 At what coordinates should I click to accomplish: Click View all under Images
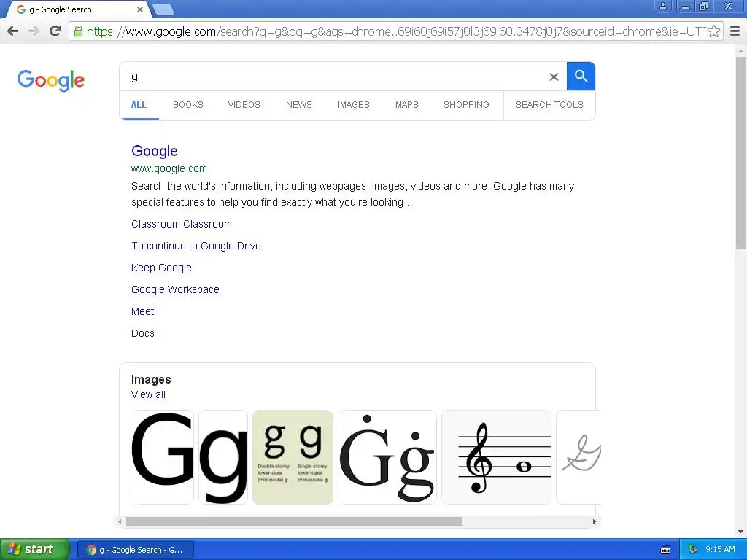coord(148,394)
